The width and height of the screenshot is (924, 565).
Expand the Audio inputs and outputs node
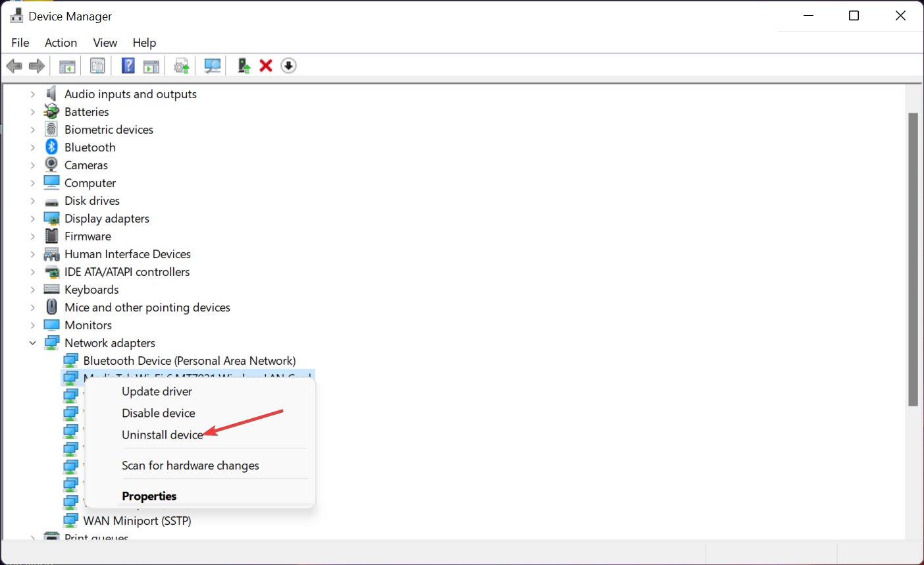(x=32, y=94)
